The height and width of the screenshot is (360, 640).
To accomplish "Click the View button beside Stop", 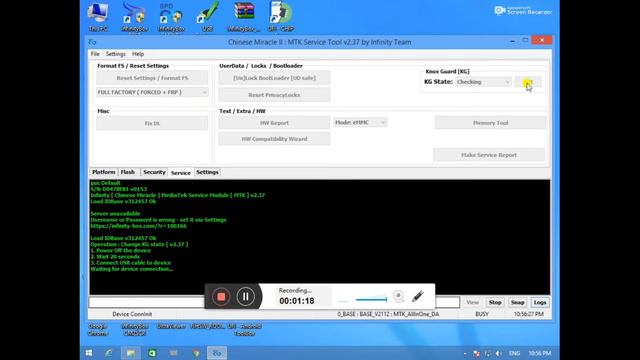I will pos(472,302).
